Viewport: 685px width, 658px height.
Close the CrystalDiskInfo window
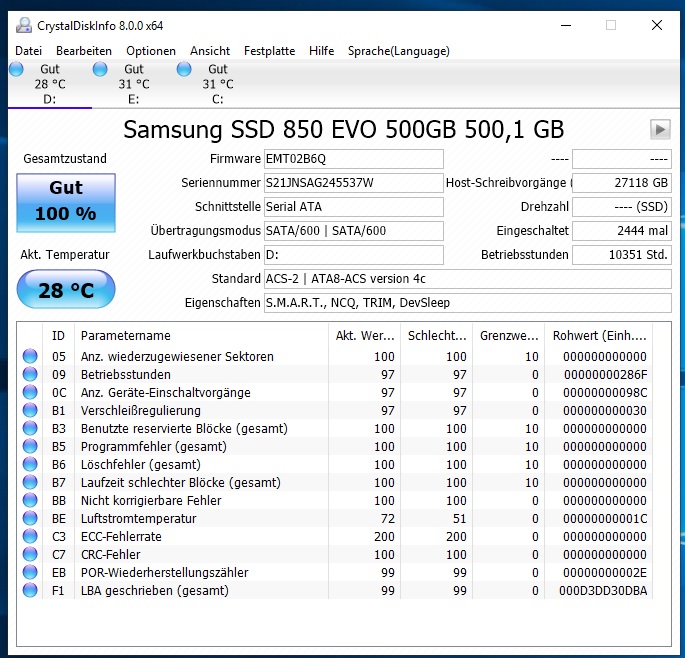coord(657,25)
